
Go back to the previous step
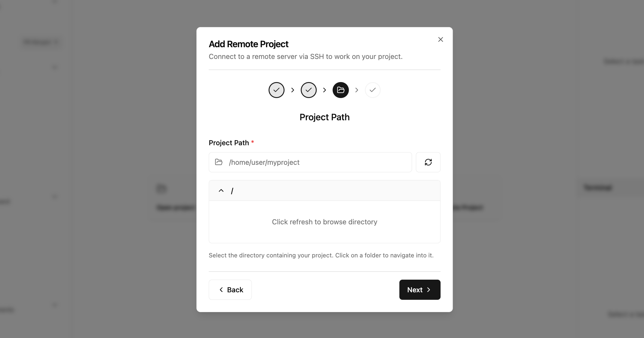230,290
